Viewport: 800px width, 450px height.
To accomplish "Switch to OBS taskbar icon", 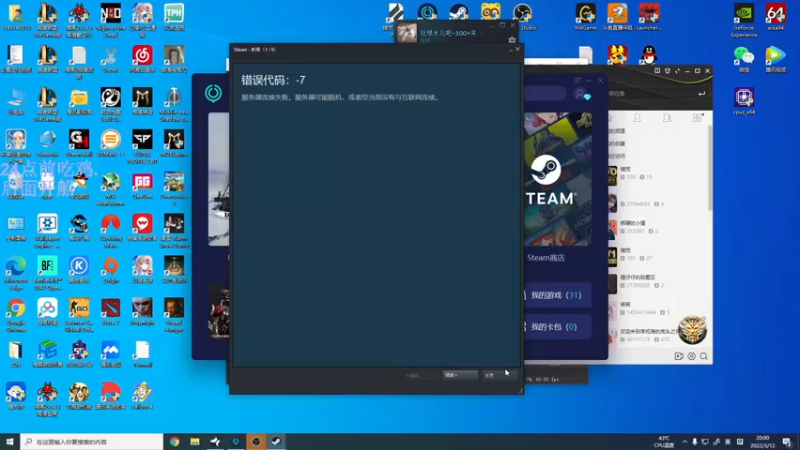I will [256, 441].
